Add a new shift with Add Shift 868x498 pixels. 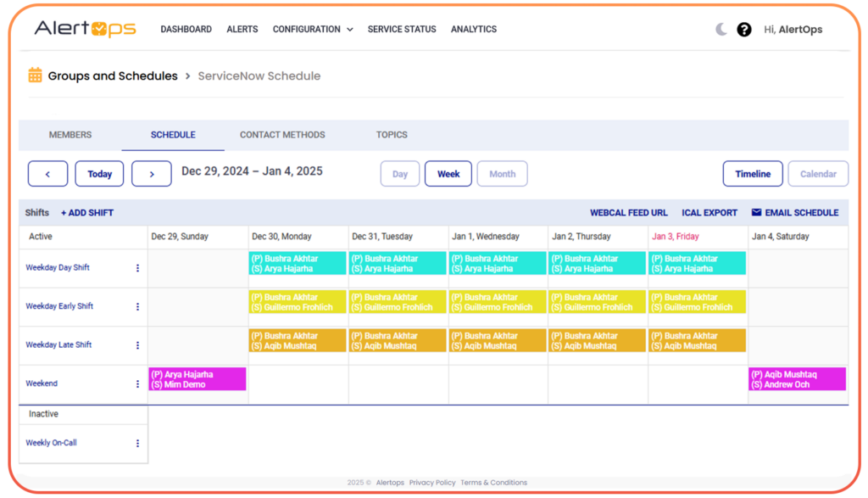[87, 212]
